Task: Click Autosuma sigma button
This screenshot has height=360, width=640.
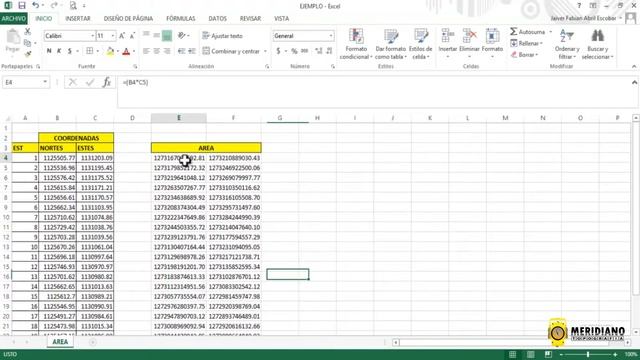Action: (x=527, y=31)
